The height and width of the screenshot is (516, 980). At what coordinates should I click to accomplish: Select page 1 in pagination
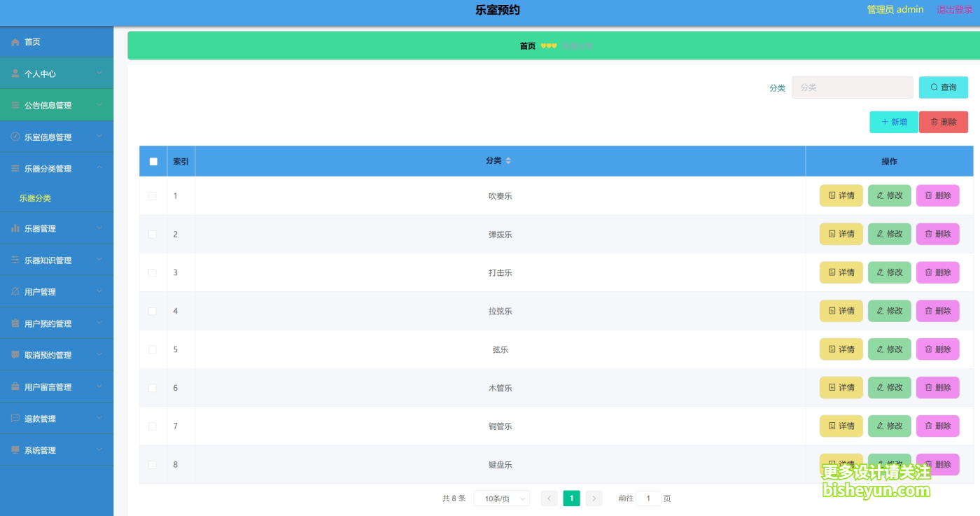(571, 498)
